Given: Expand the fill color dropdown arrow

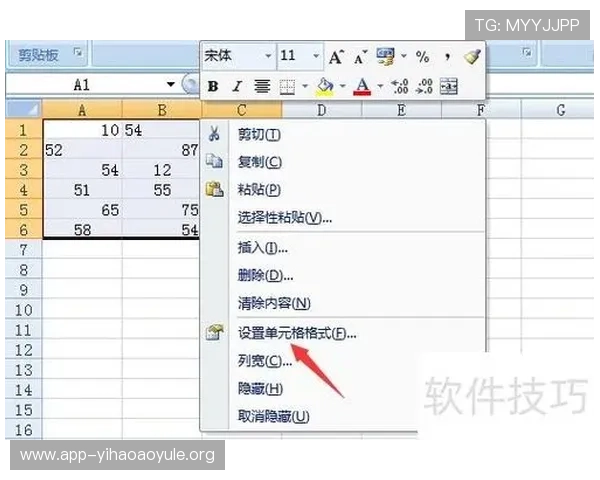Looking at the screenshot, I should pos(343,87).
